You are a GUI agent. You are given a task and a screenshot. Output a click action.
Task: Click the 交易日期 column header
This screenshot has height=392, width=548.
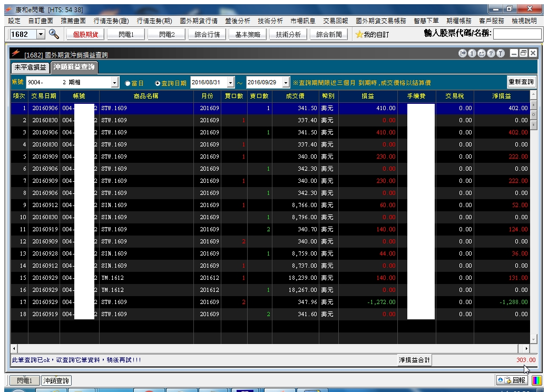click(x=44, y=96)
